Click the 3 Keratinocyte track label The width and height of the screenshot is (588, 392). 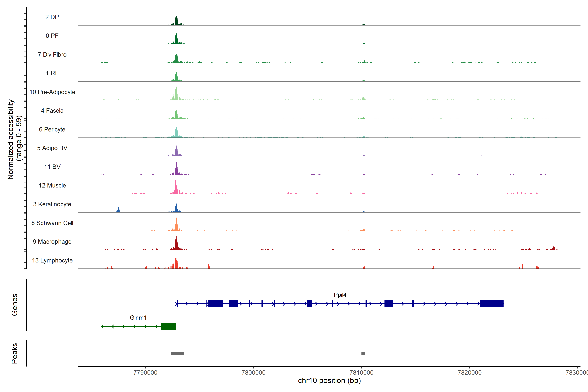point(52,204)
